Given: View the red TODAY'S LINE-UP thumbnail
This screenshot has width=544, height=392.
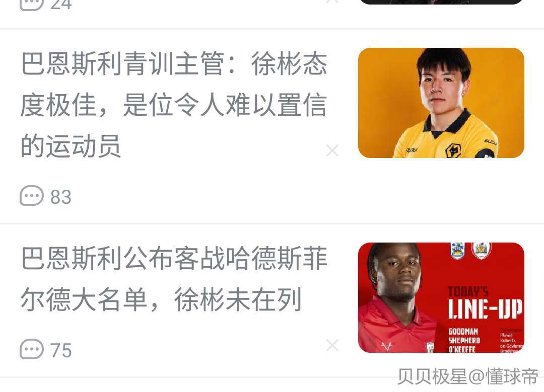Looking at the screenshot, I should pos(441,298).
